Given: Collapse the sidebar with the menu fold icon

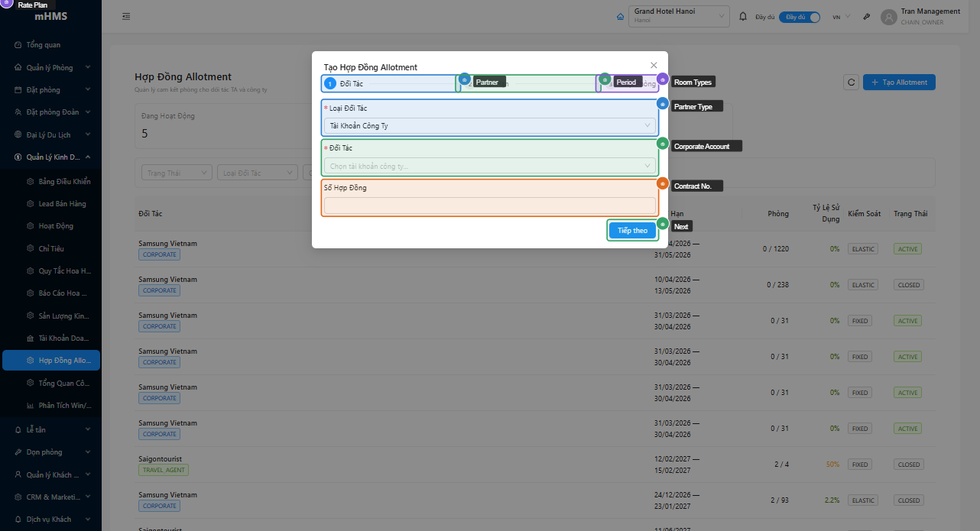Looking at the screenshot, I should [x=125, y=16].
